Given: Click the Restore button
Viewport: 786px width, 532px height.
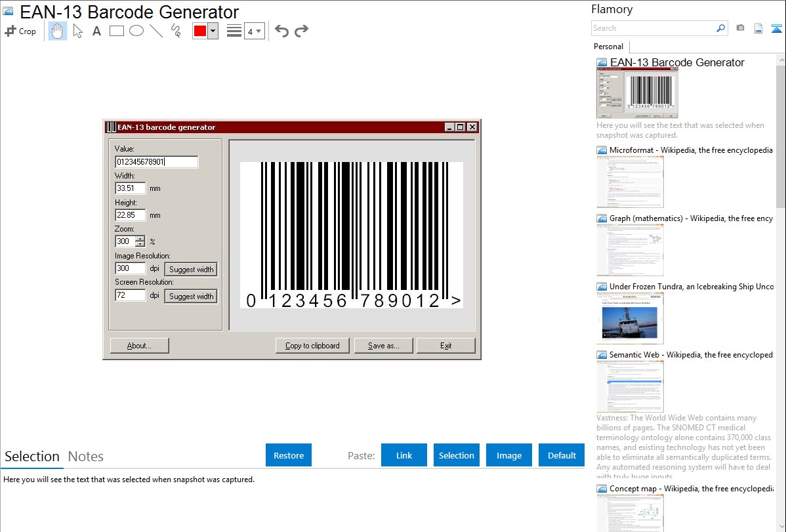Looking at the screenshot, I should pyautogui.click(x=289, y=455).
